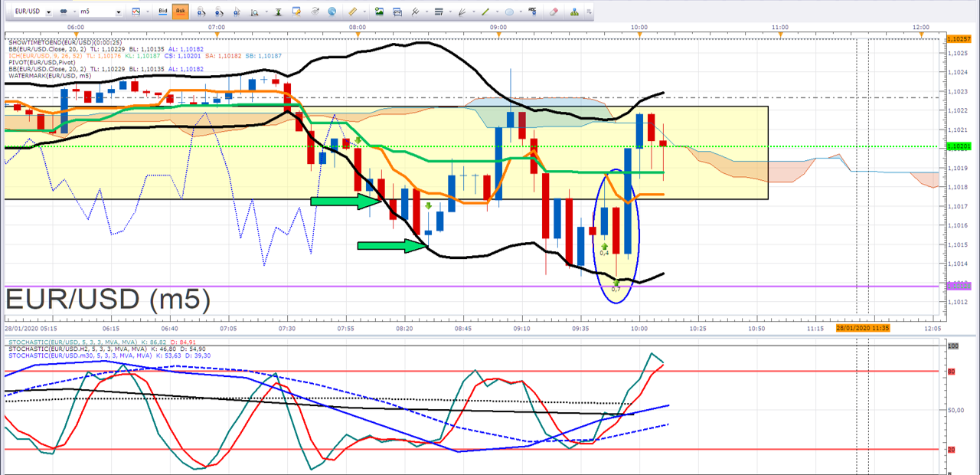
Task: Expand the chart type dropdown arrow
Action: pyautogui.click(x=148, y=12)
